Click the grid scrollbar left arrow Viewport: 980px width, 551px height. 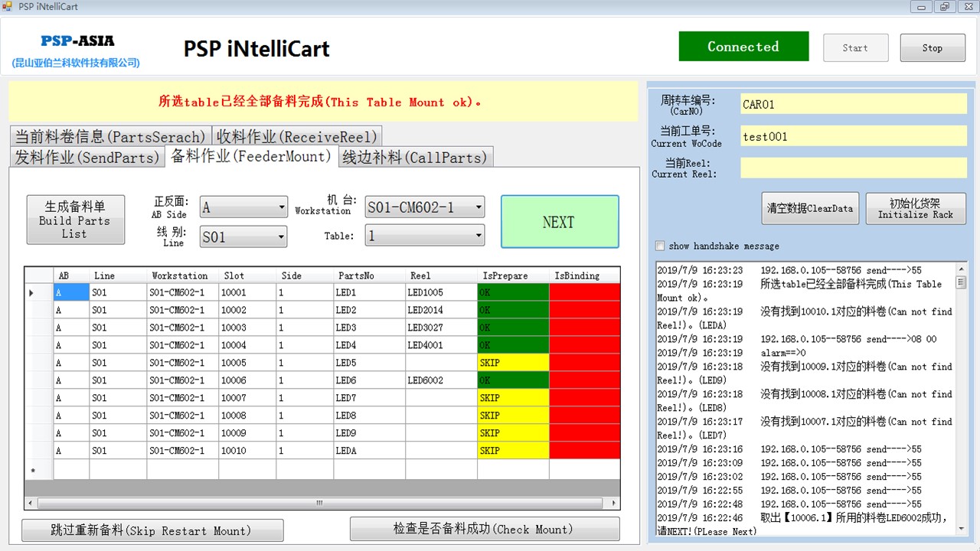pyautogui.click(x=31, y=504)
